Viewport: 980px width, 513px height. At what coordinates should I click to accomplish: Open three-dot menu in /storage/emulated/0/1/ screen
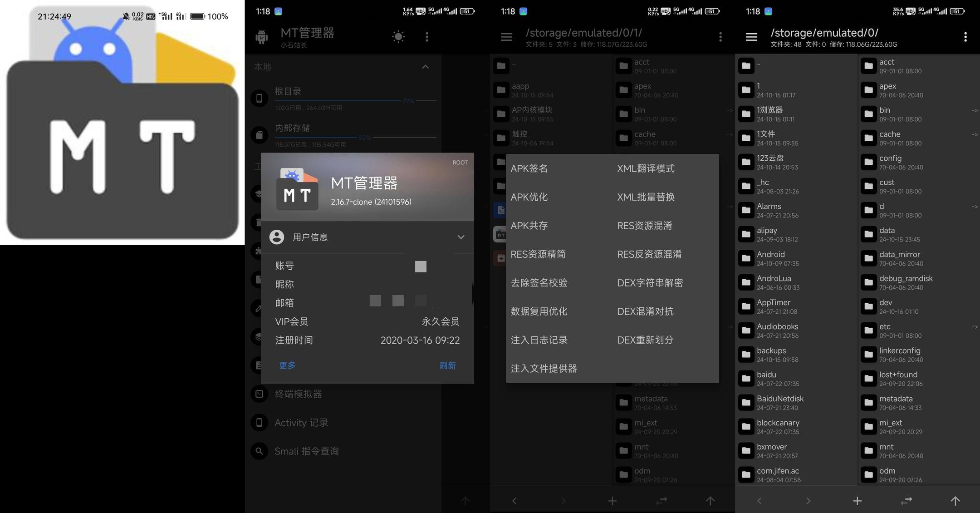point(720,37)
